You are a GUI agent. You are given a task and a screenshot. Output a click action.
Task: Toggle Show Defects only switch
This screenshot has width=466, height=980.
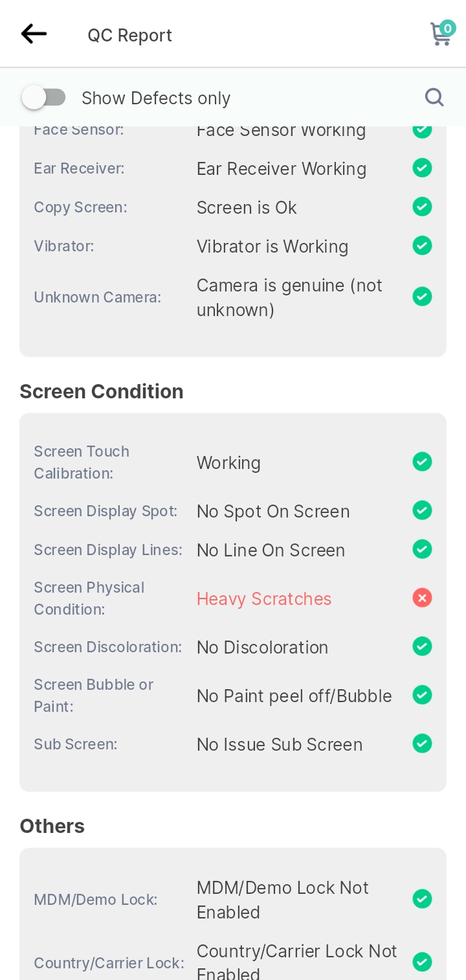[44, 98]
